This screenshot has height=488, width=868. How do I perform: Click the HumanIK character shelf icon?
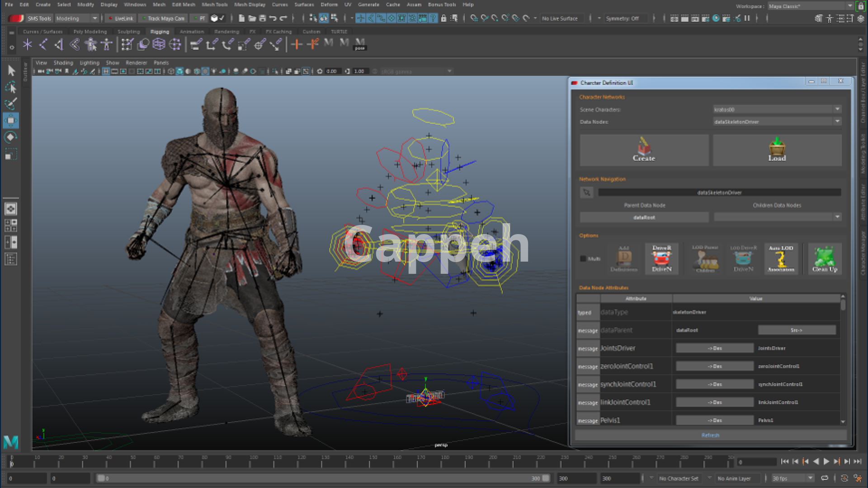point(107,44)
